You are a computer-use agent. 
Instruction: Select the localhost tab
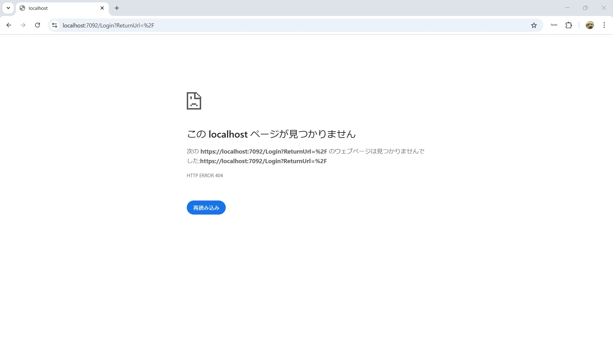[x=57, y=8]
